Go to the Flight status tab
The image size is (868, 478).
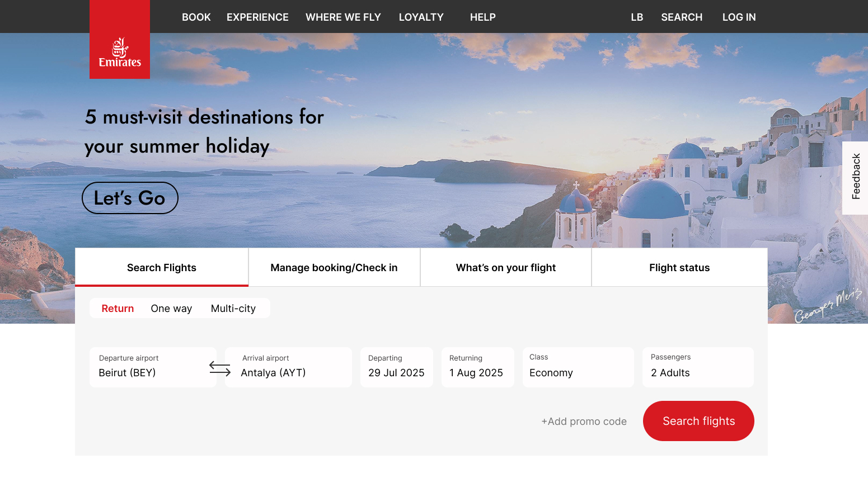pyautogui.click(x=679, y=268)
